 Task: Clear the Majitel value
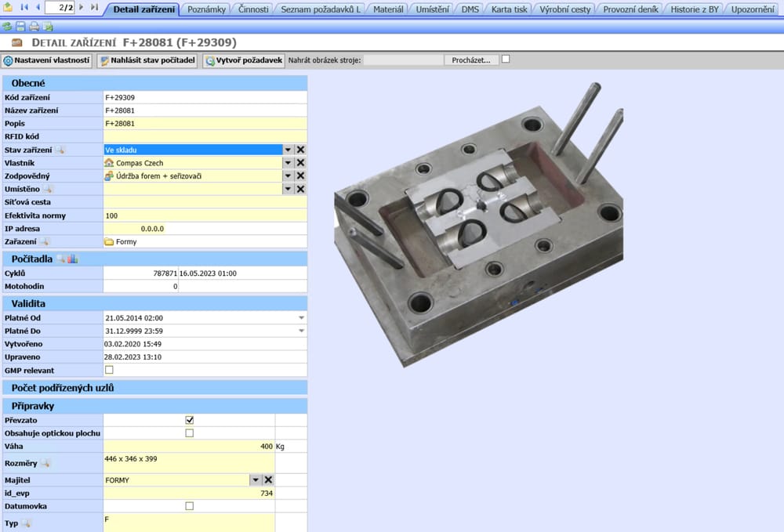pos(268,480)
